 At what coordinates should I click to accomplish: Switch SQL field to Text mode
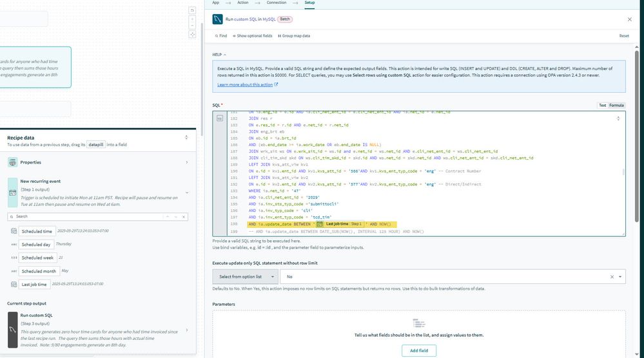tap(602, 105)
